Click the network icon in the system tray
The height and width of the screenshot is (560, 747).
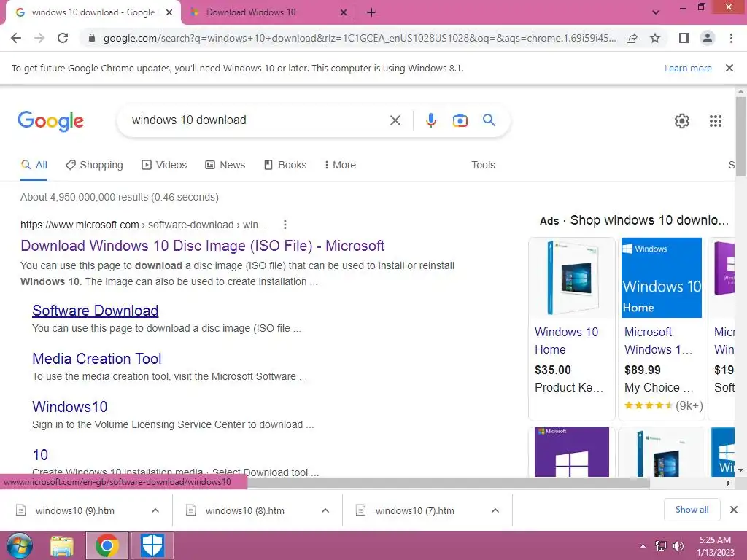[x=661, y=546]
